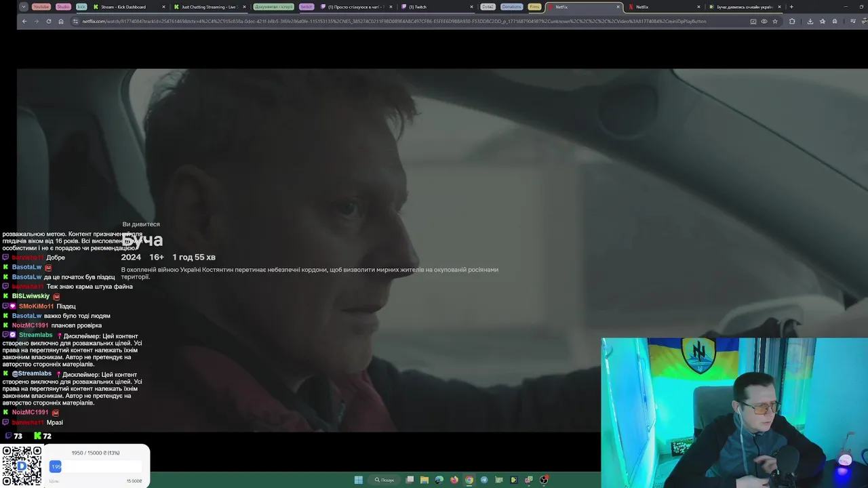View site information for netflix.com
Image resolution: width=868 pixels, height=488 pixels.
[75, 21]
